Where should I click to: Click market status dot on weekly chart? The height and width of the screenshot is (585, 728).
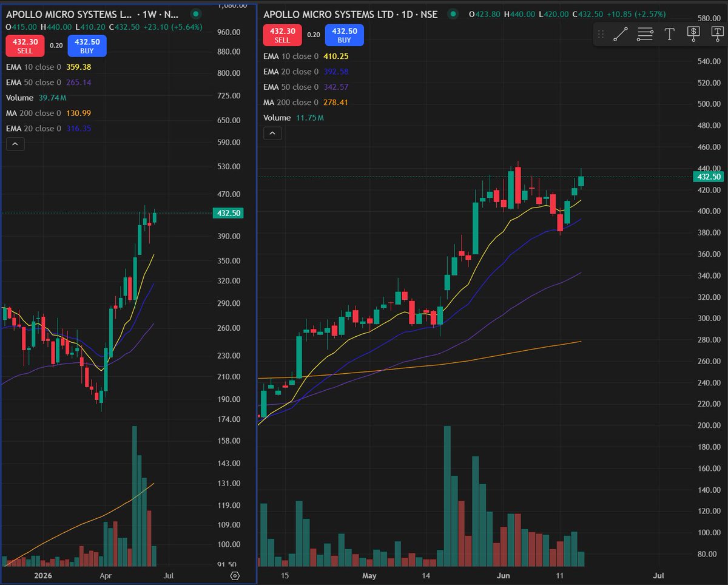pyautogui.click(x=195, y=14)
